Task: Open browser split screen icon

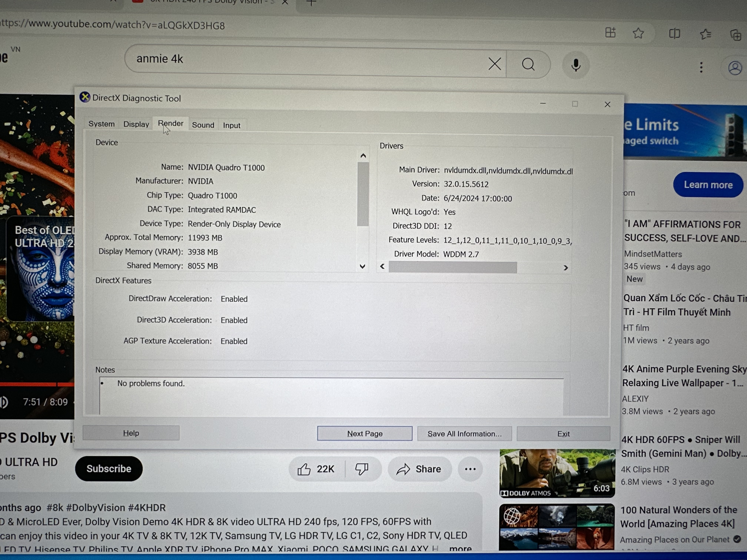Action: [x=674, y=33]
